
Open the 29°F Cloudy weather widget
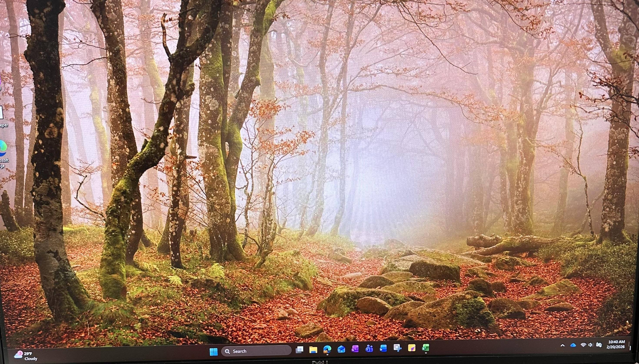tap(26, 356)
